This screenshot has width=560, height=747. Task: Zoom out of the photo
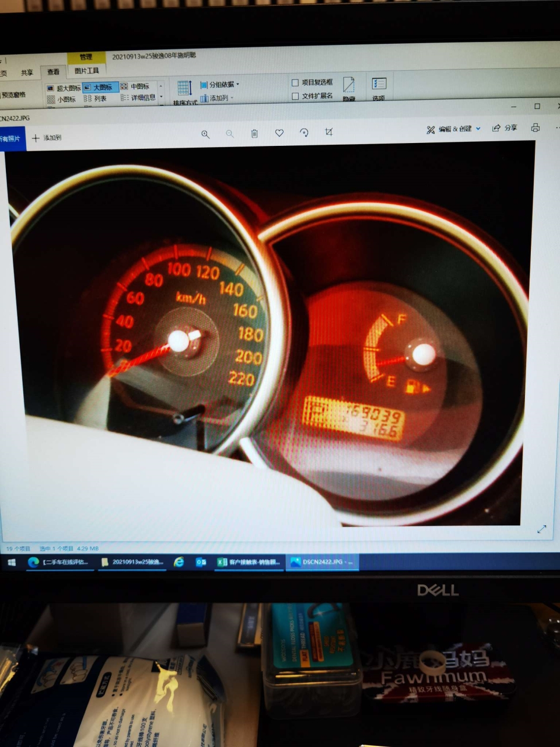click(x=230, y=134)
